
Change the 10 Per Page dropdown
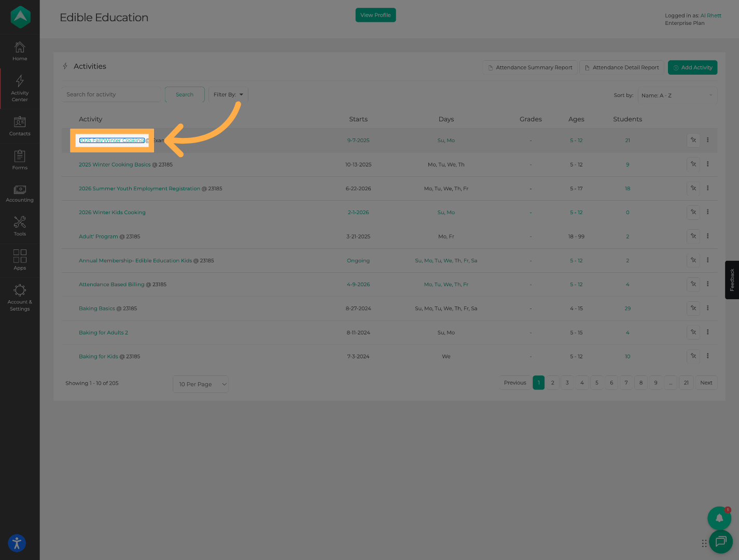coord(201,384)
